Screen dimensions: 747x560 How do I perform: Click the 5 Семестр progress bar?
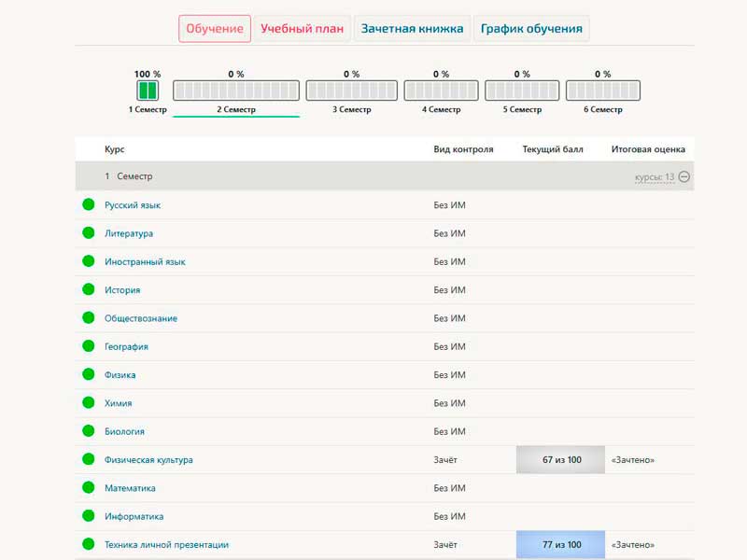[522, 91]
